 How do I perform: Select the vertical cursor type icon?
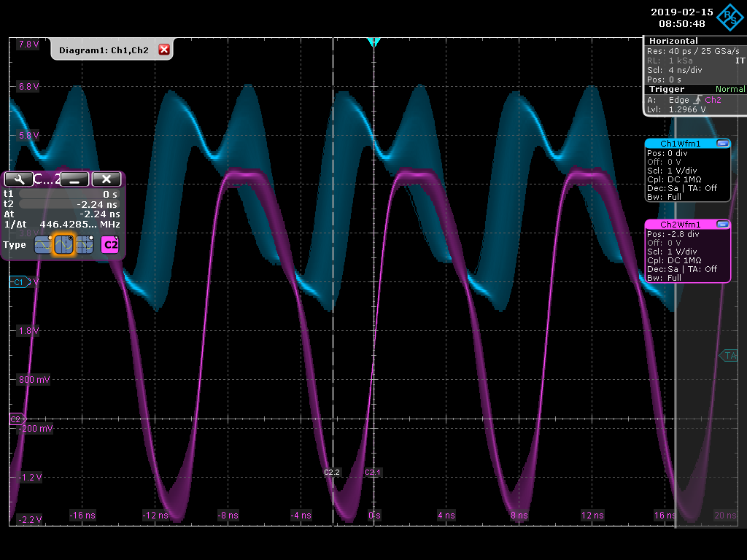click(x=64, y=245)
